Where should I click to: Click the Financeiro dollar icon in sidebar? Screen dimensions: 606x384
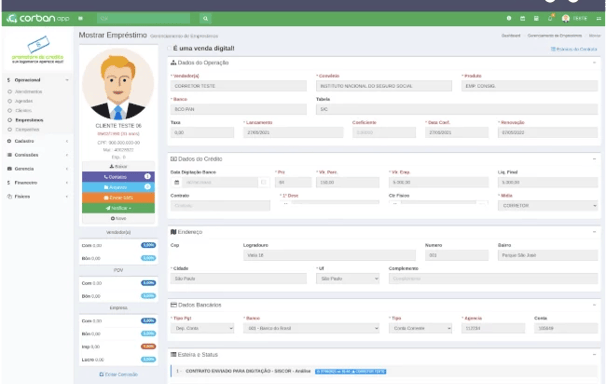point(9,182)
